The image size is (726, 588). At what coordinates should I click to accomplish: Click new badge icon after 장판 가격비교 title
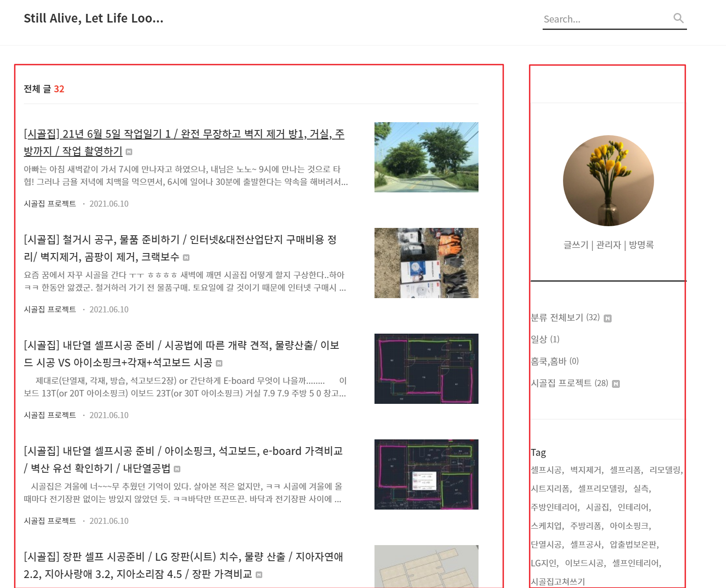click(259, 575)
